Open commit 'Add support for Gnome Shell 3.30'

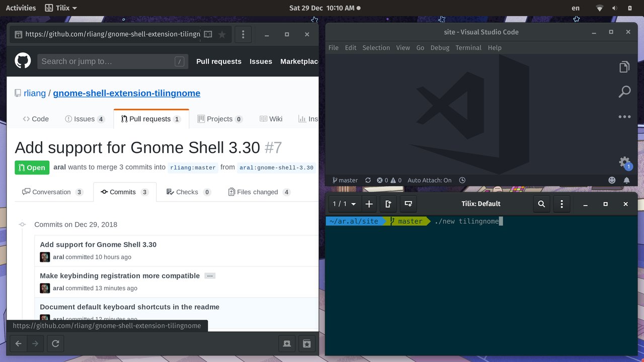pyautogui.click(x=98, y=245)
